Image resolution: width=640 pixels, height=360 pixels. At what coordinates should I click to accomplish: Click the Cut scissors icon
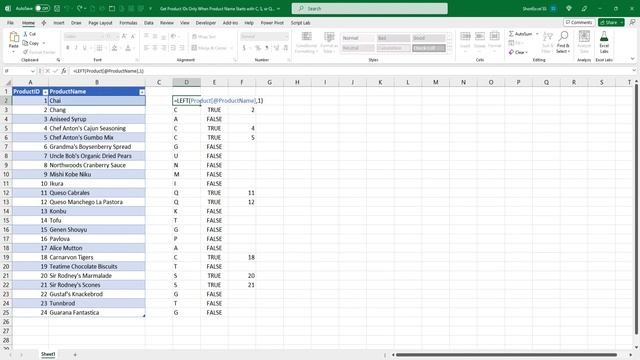click(x=26, y=34)
